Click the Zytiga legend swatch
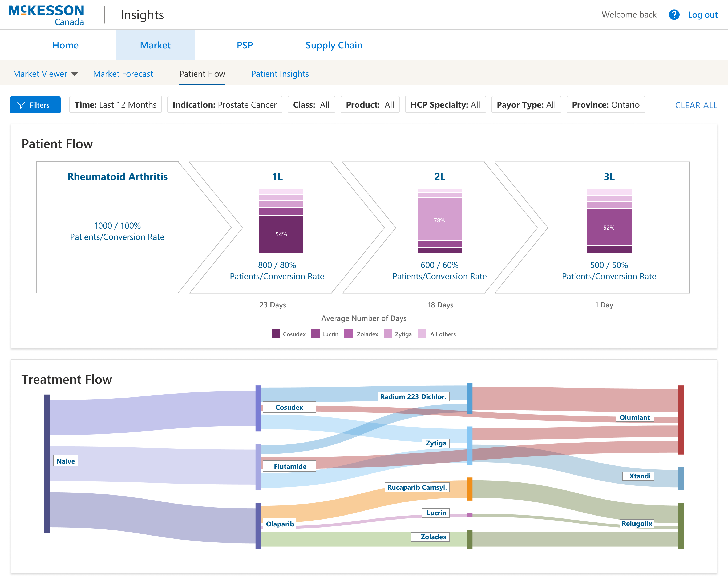This screenshot has width=728, height=584. pos(388,334)
